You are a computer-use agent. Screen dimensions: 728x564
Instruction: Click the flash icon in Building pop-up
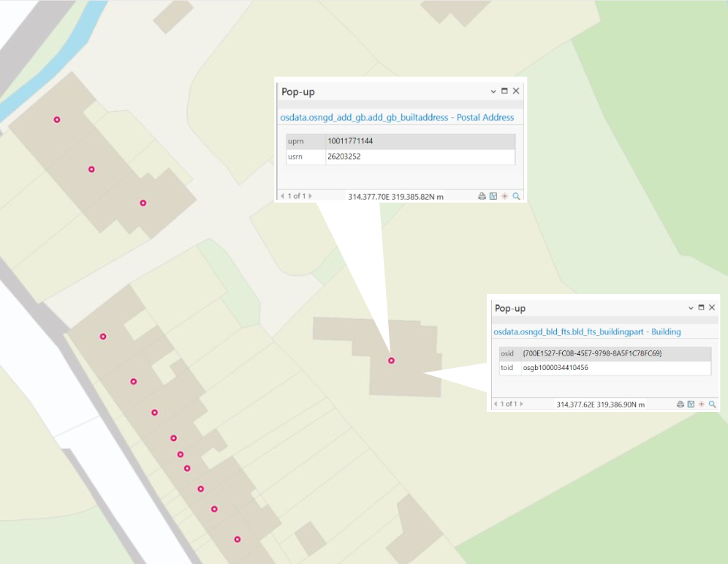click(701, 404)
